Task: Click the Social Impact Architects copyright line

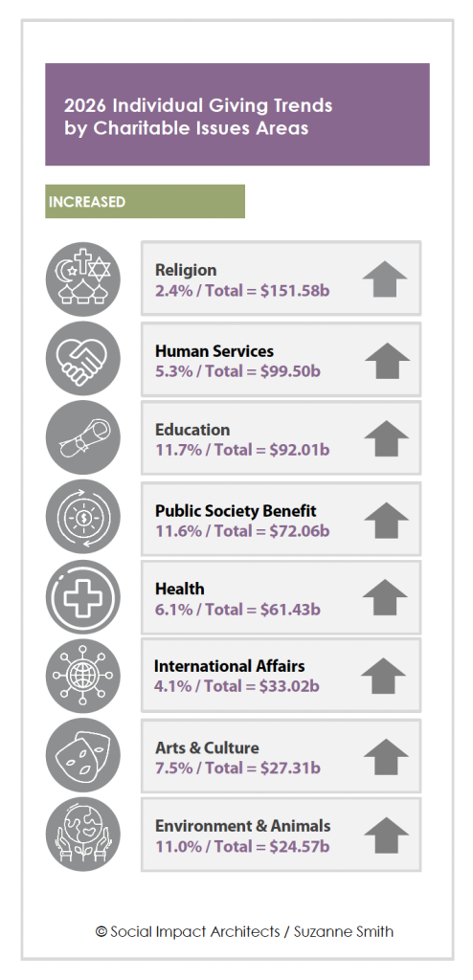Action: [x=244, y=932]
